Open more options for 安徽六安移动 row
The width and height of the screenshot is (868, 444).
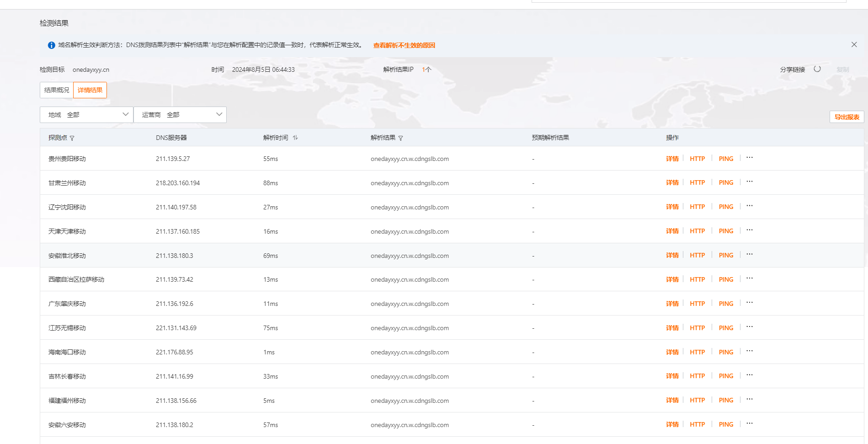750,424
